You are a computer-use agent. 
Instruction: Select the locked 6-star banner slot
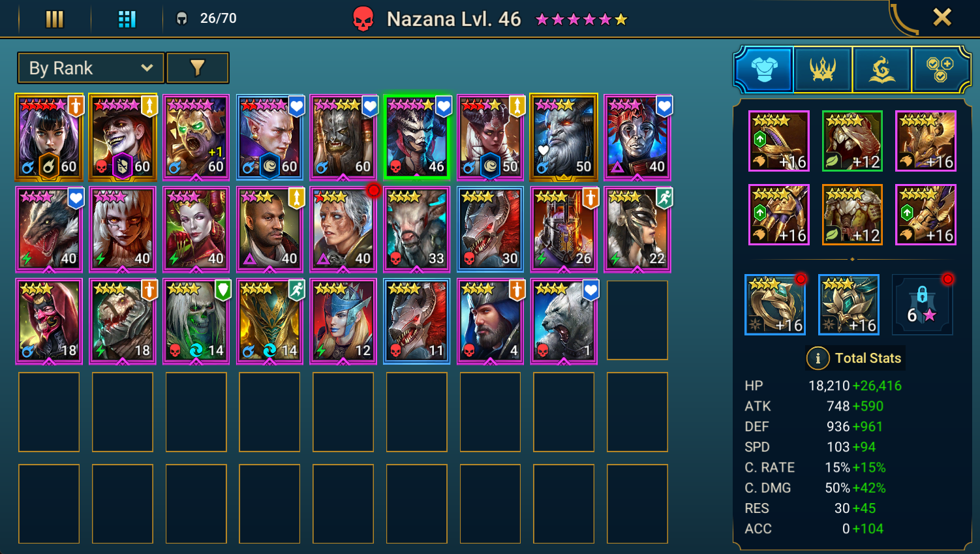click(923, 305)
